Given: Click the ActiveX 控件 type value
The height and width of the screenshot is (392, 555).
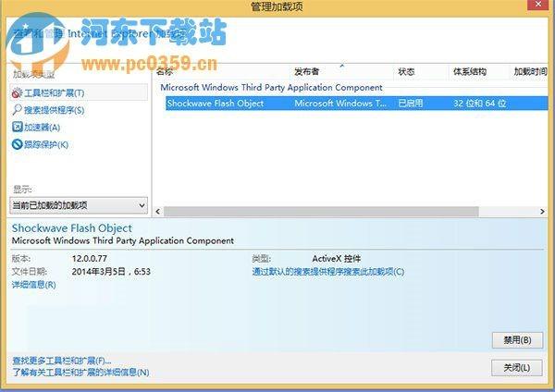Looking at the screenshot, I should 337,259.
